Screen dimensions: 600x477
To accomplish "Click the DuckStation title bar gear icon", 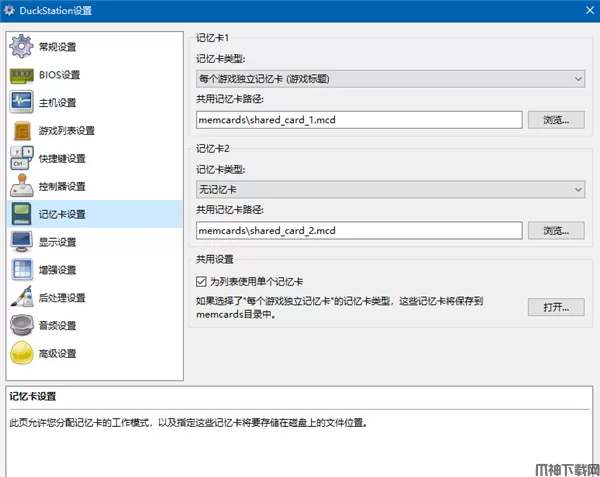I will pyautogui.click(x=9, y=10).
